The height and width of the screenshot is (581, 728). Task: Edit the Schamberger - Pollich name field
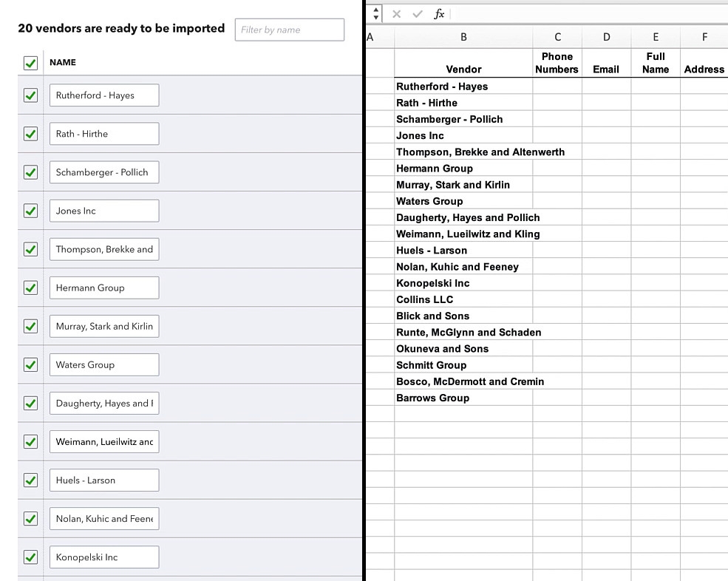(104, 172)
